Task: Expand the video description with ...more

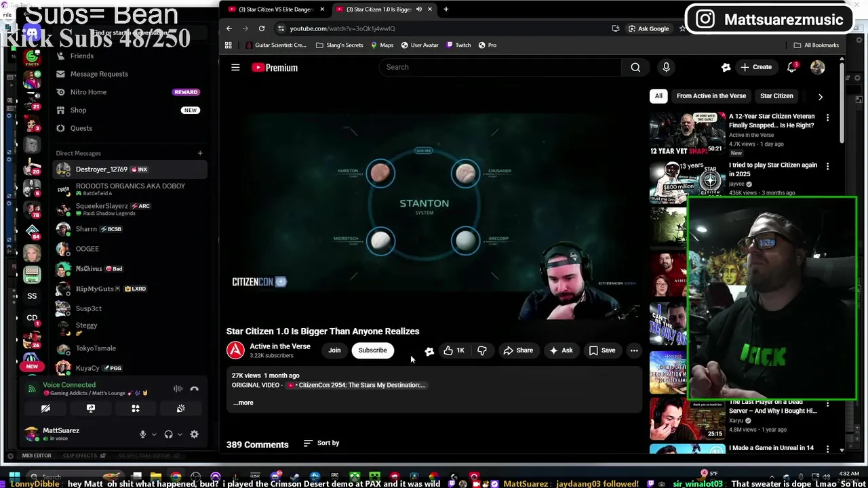Action: point(243,403)
